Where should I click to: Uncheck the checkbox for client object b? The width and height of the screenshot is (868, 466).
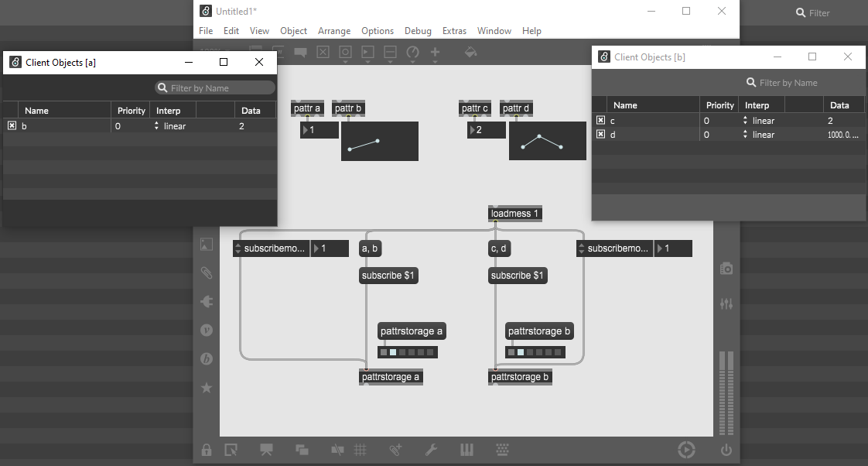pos(12,125)
